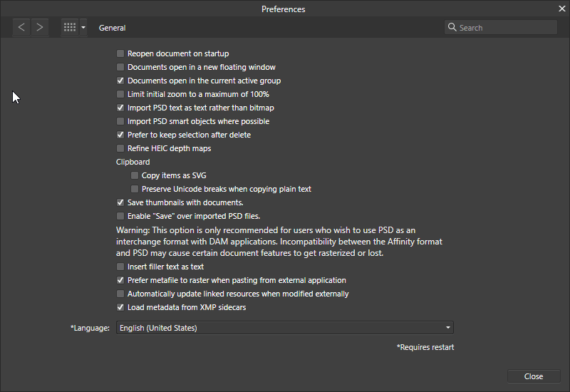The width and height of the screenshot is (570, 392).
Task: Disable Load metadata from XMP sidecars
Action: [120, 308]
